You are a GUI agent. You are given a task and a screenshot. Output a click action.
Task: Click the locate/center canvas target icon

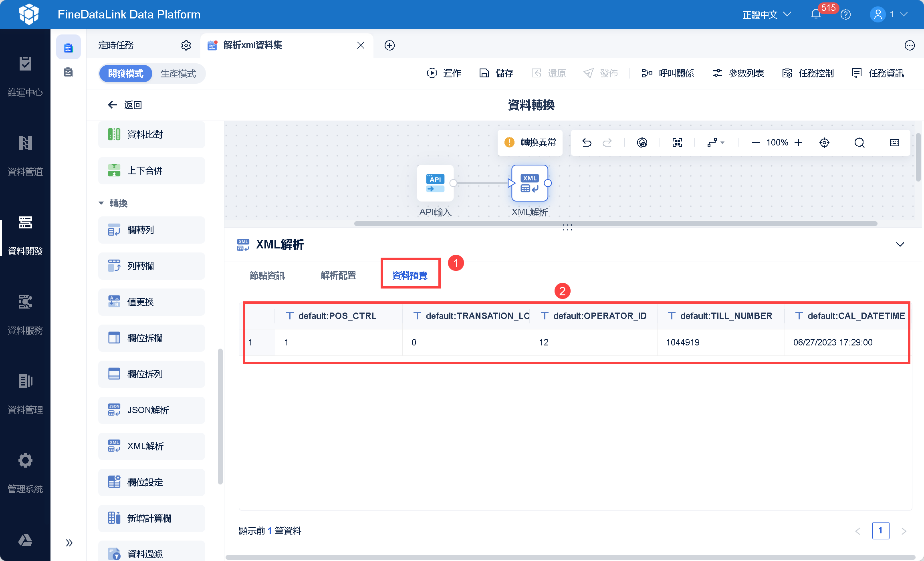(824, 143)
